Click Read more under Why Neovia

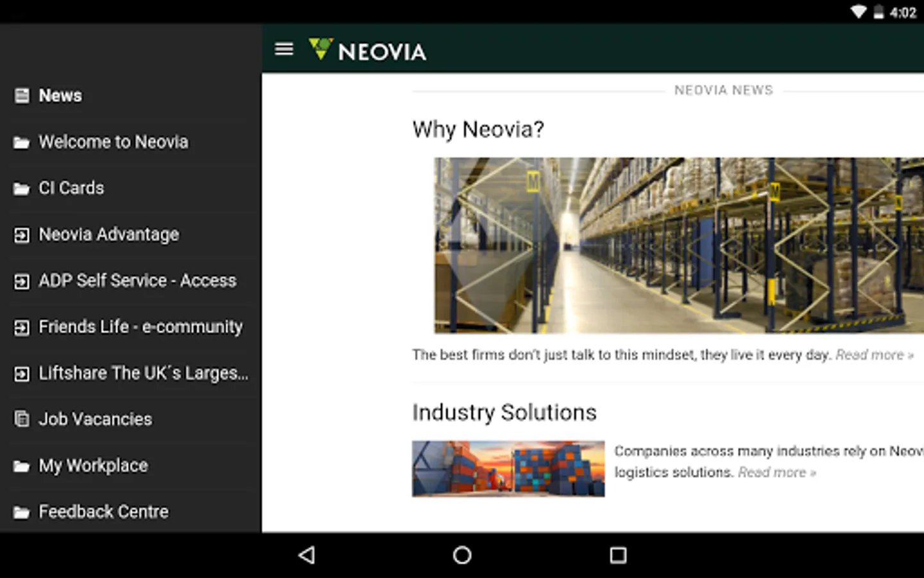click(x=875, y=355)
